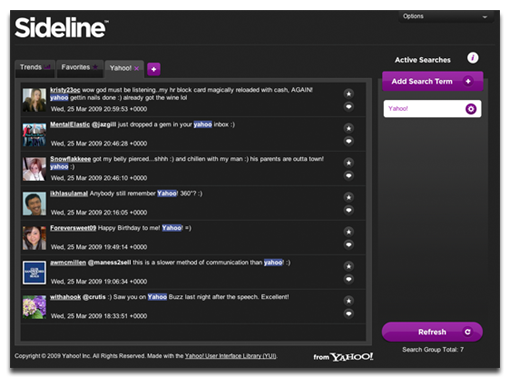This screenshot has width=510, height=378.
Task: Reply to kristy23oc tweet via speech bubble icon
Action: point(349,107)
